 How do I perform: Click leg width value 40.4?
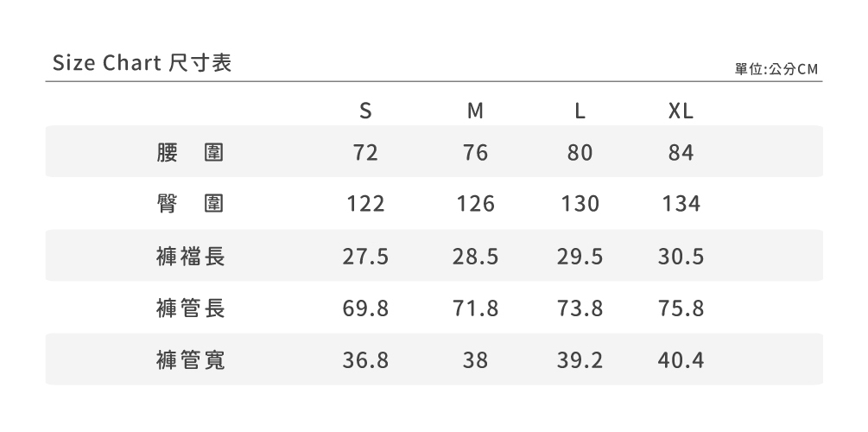[x=681, y=360]
